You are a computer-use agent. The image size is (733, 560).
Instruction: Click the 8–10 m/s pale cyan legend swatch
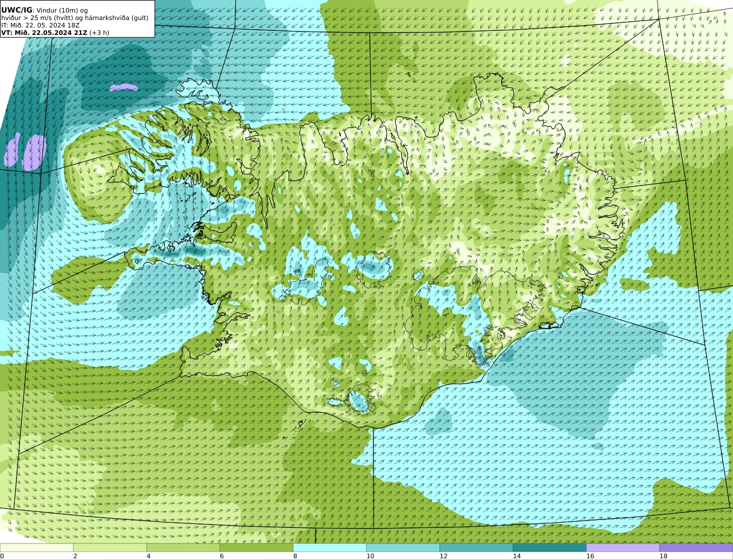[x=330, y=547]
